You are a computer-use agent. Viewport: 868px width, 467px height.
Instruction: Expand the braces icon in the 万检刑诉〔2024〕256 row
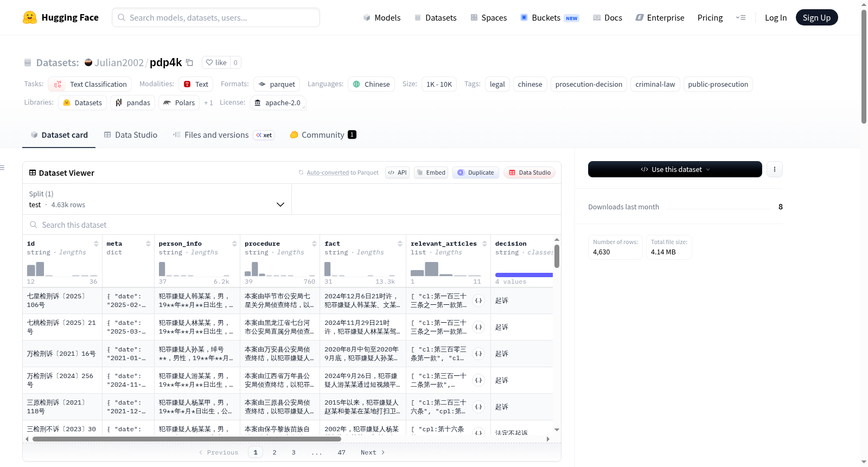[x=478, y=380]
